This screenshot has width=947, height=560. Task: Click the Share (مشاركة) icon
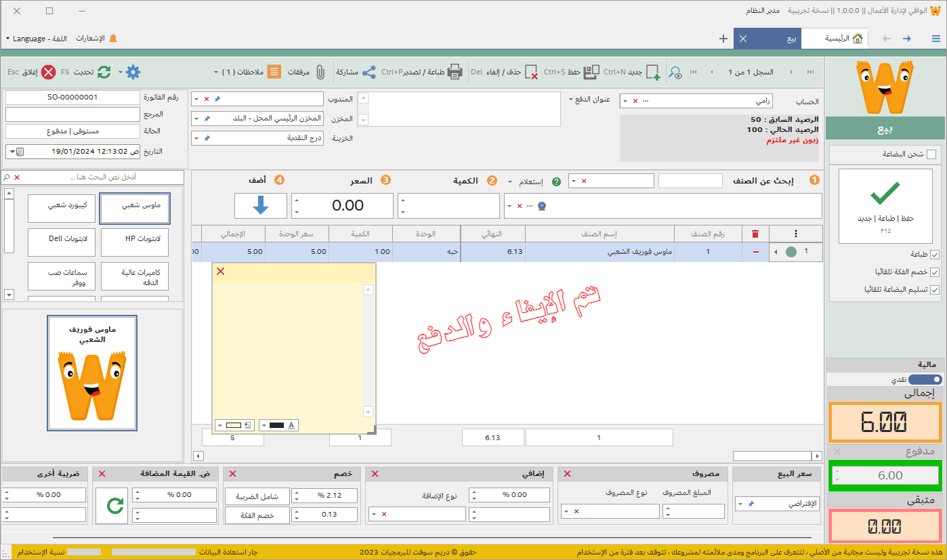[x=369, y=72]
